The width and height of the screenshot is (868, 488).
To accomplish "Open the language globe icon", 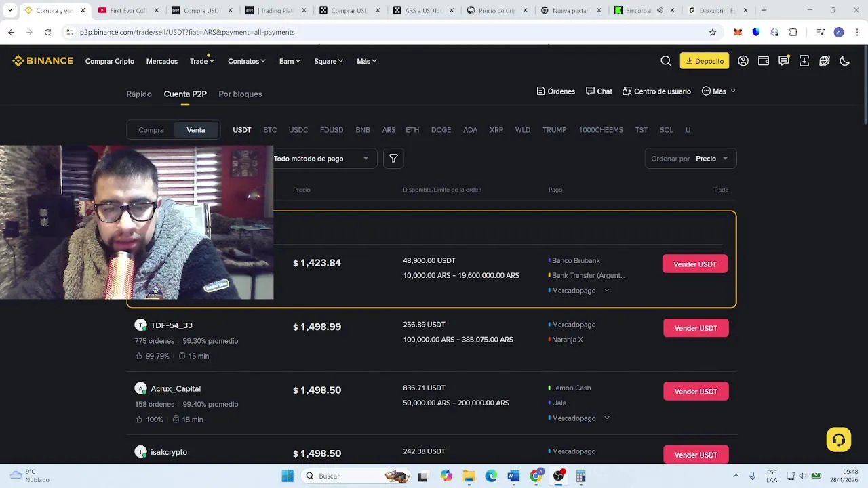I will tap(825, 61).
